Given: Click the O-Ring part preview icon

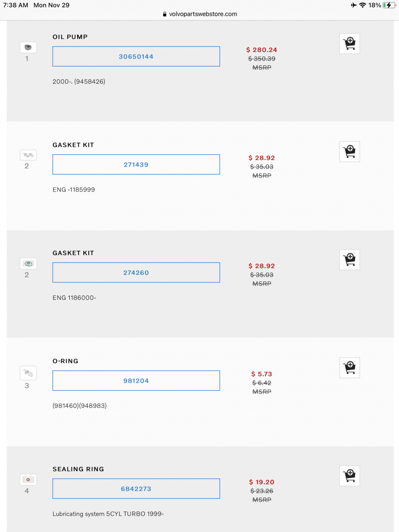Looking at the screenshot, I should pyautogui.click(x=27, y=373).
